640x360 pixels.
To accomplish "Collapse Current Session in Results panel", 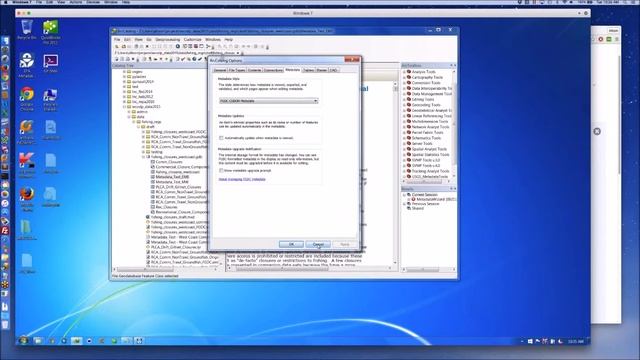I will (404, 195).
